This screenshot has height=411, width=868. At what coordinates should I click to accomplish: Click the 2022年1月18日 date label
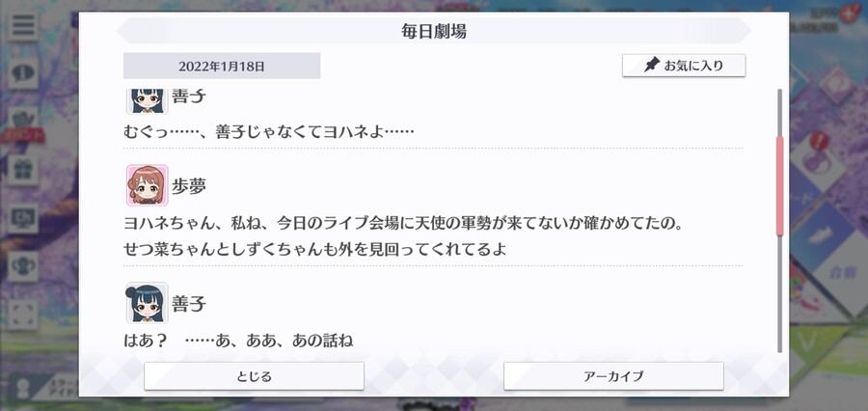(222, 66)
